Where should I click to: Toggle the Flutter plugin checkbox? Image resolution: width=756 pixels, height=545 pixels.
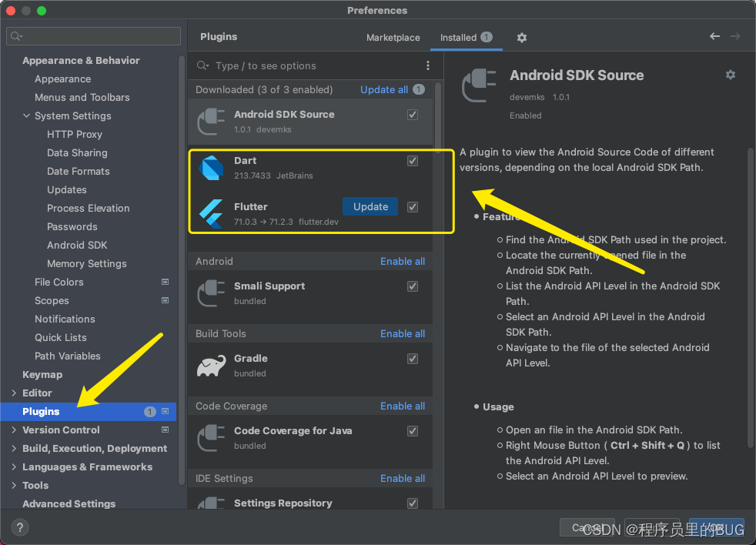pyautogui.click(x=412, y=207)
